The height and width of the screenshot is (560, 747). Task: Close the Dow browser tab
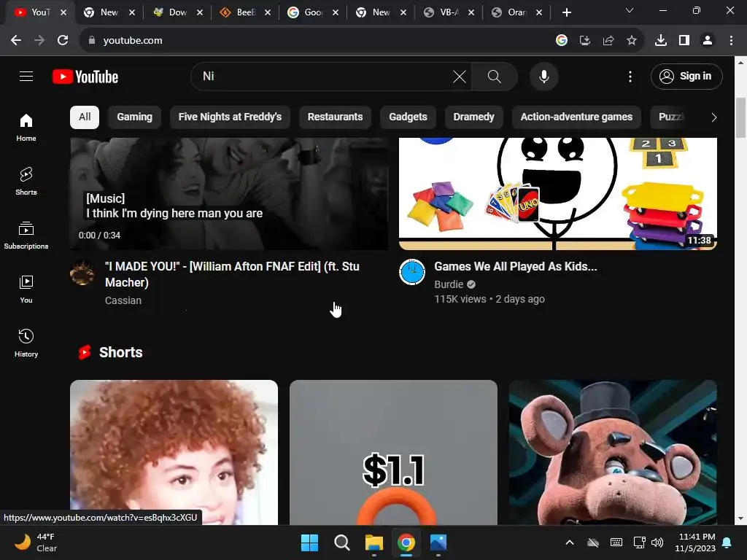click(x=200, y=13)
